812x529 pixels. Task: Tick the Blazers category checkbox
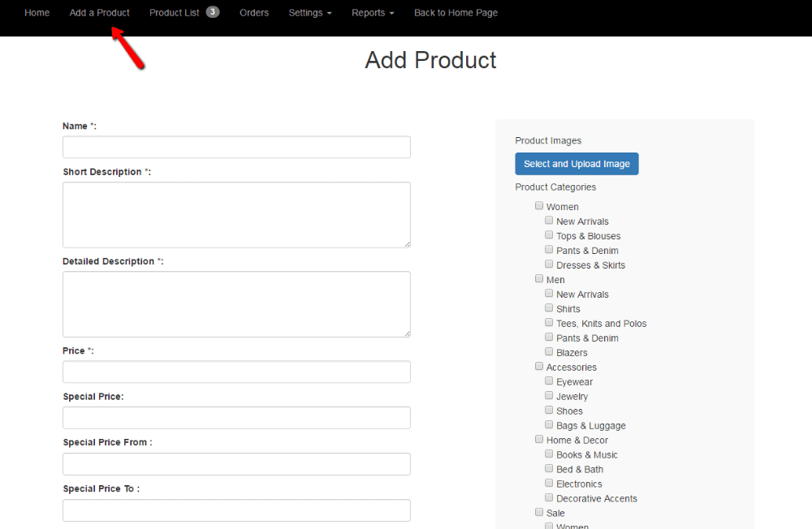(x=549, y=353)
